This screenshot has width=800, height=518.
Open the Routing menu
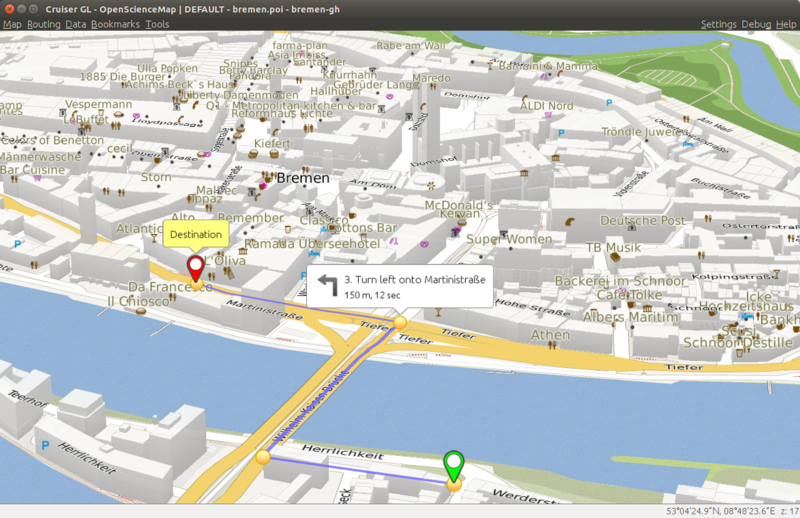click(x=43, y=24)
